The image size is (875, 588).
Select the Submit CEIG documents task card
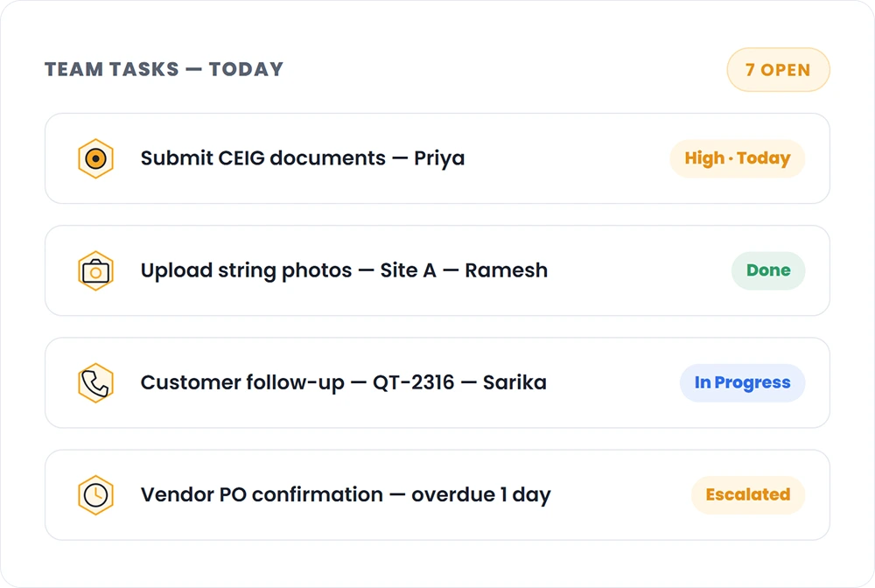(437, 158)
